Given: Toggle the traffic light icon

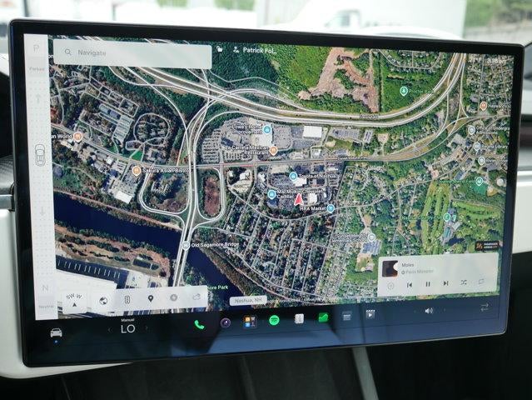Looking at the screenshot, I should coord(127,299).
